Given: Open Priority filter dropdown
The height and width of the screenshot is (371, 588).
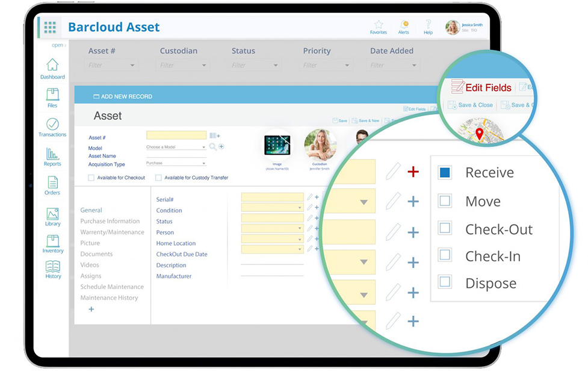Looking at the screenshot, I should click(326, 65).
